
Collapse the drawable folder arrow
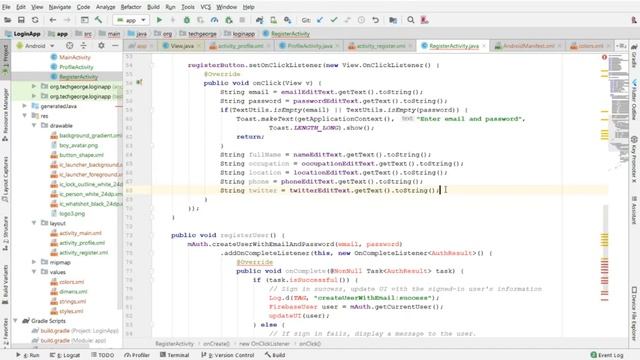tap(34, 126)
